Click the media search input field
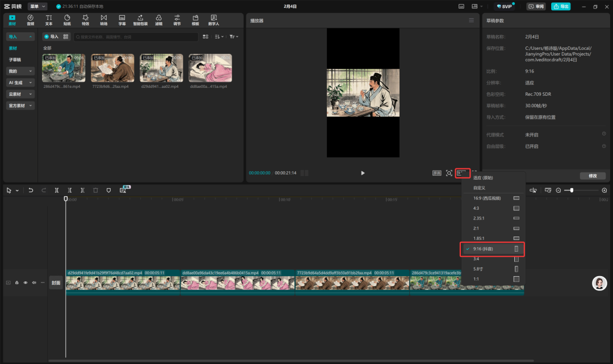Viewport: 613px width, 364px height. click(x=136, y=37)
